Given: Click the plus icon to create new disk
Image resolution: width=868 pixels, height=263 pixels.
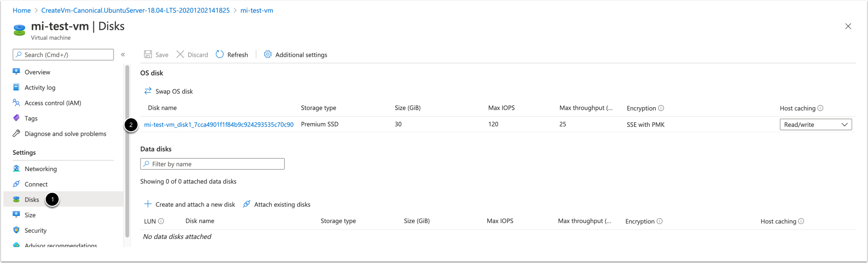Looking at the screenshot, I should click(x=148, y=204).
